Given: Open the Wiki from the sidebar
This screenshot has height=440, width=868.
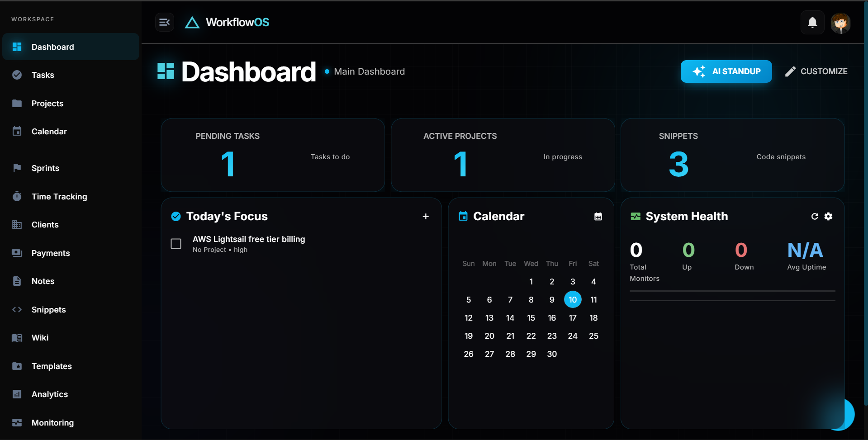Looking at the screenshot, I should point(40,337).
